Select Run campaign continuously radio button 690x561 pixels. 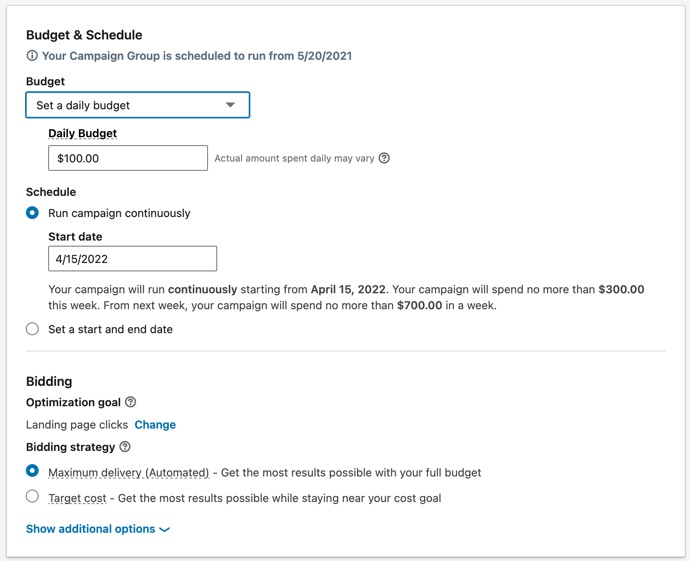32,213
